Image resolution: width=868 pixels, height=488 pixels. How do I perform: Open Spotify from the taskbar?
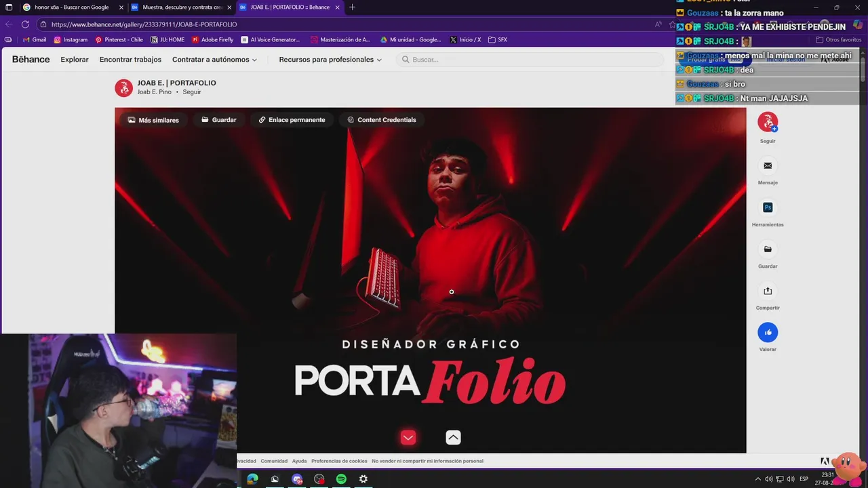[x=341, y=479]
